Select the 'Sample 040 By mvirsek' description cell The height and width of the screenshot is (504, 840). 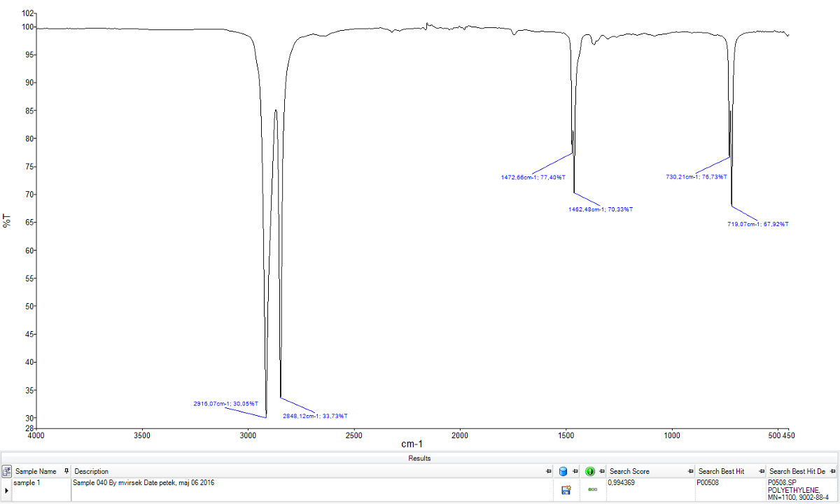(314, 489)
